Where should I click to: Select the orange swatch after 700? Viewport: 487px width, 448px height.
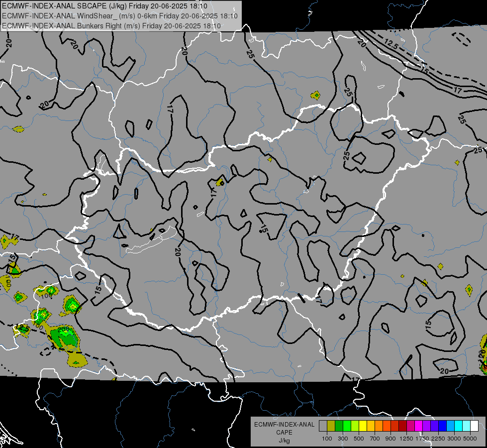(x=379, y=426)
